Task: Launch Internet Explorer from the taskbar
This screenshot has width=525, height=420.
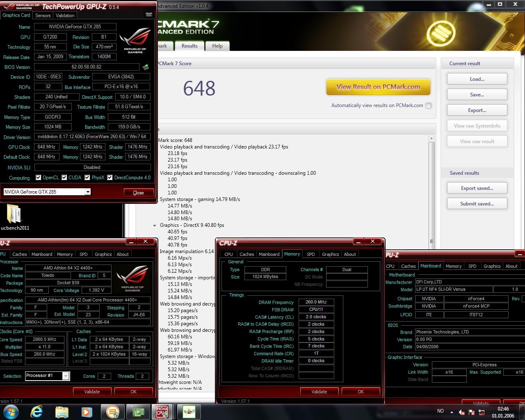Action: pos(37,411)
